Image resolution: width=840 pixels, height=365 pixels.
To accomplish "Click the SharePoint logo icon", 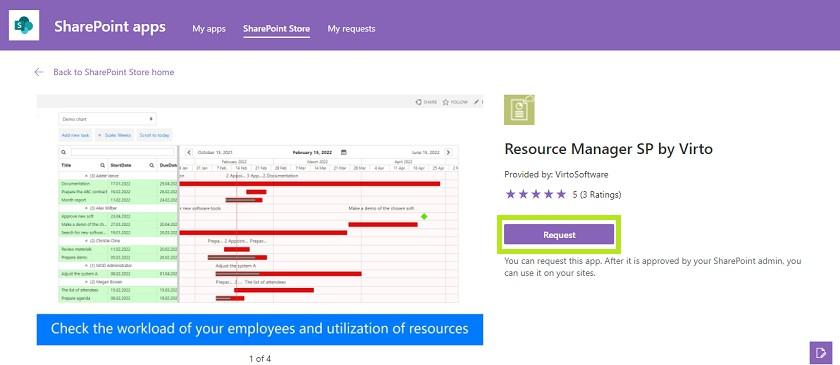I will click(24, 25).
